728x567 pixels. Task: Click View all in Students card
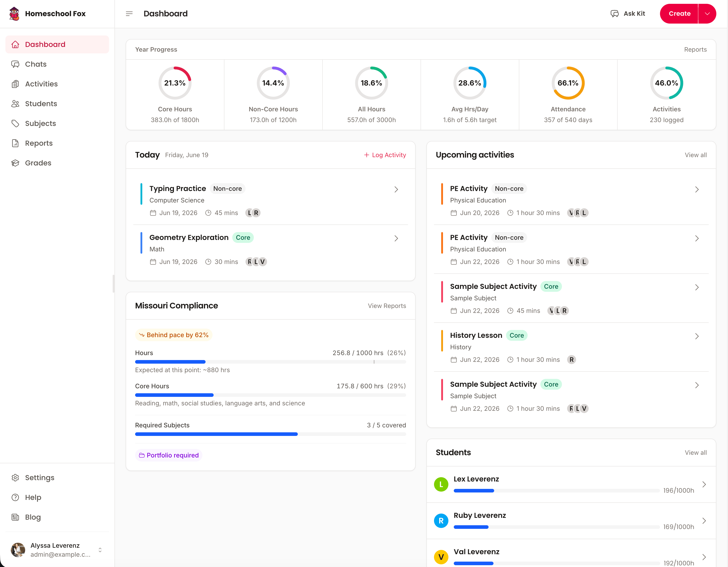[696, 453]
